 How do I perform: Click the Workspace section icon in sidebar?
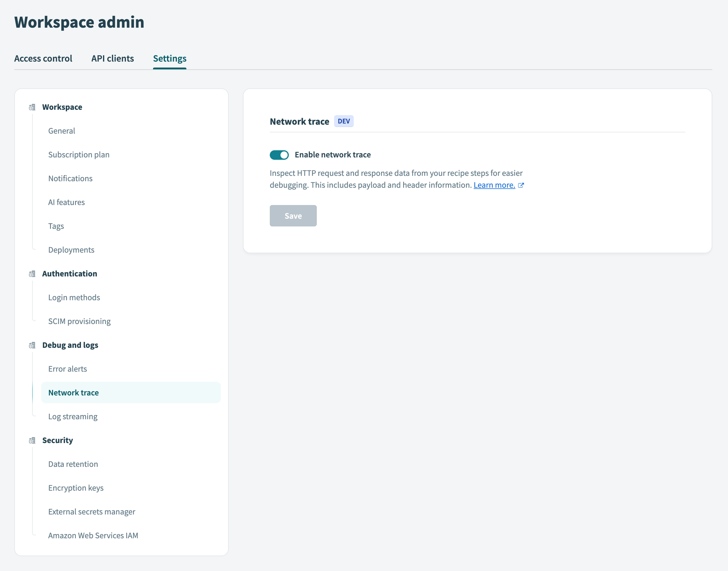tap(32, 107)
